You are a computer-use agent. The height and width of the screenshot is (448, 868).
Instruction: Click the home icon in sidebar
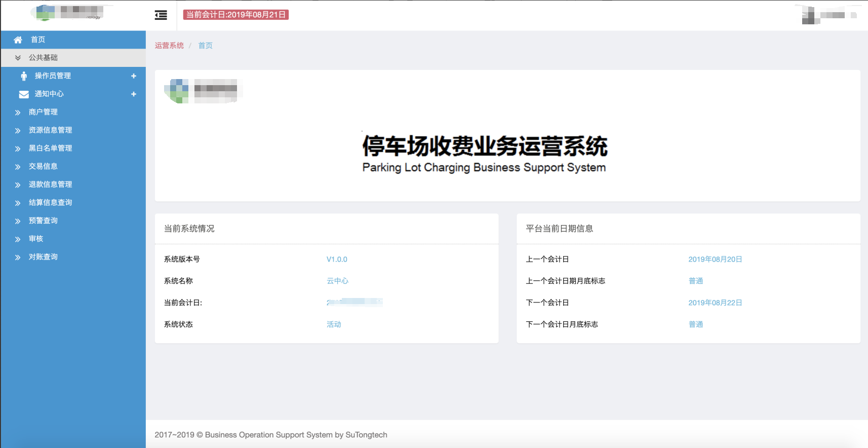[18, 40]
